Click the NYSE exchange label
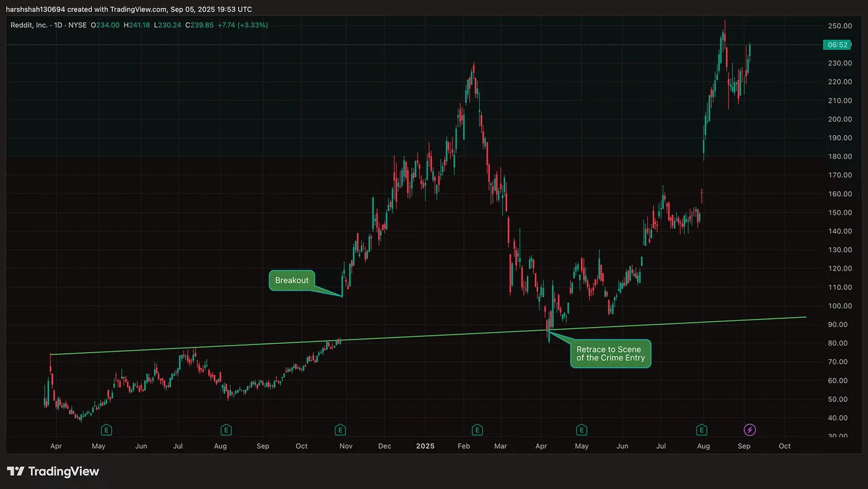868x489 pixels. [77, 25]
